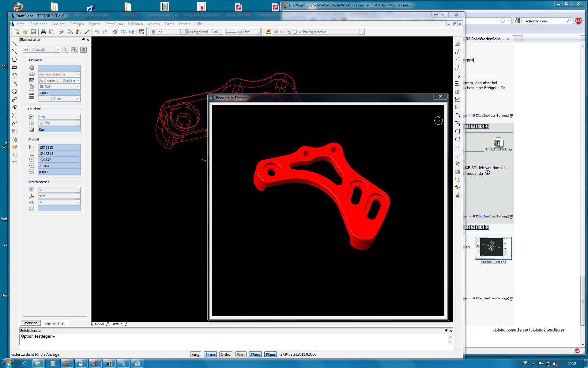The image size is (588, 368).
Task: Click the Save icon in the toolbar
Action: pos(33,32)
